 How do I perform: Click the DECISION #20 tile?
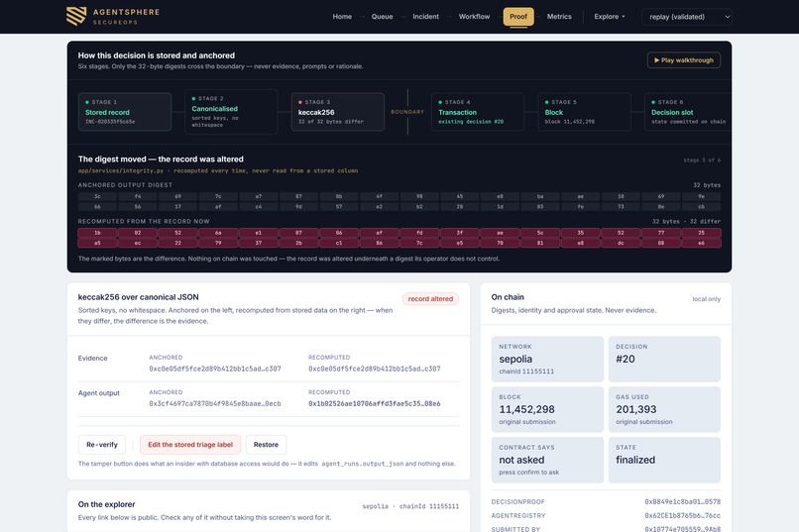(x=664, y=359)
